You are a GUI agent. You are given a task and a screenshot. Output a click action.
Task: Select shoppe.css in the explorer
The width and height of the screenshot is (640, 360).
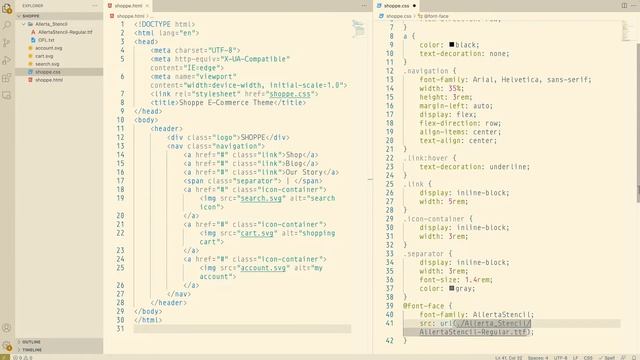click(x=59, y=72)
